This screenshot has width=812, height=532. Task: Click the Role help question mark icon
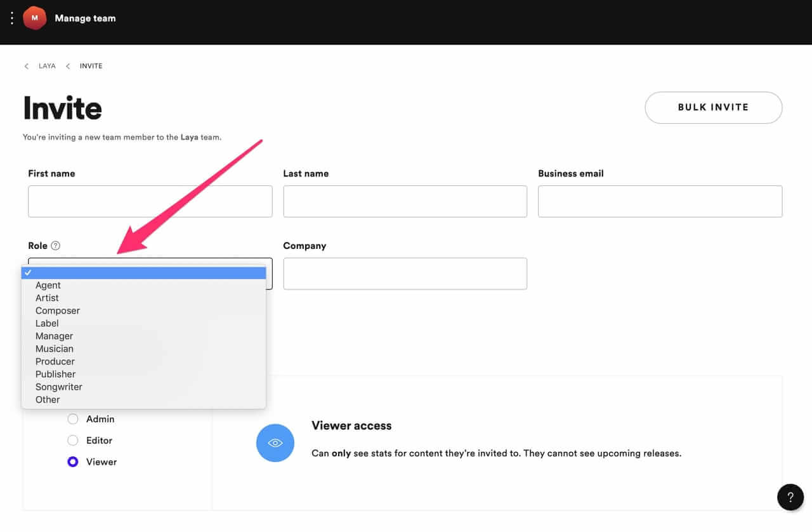pos(55,246)
